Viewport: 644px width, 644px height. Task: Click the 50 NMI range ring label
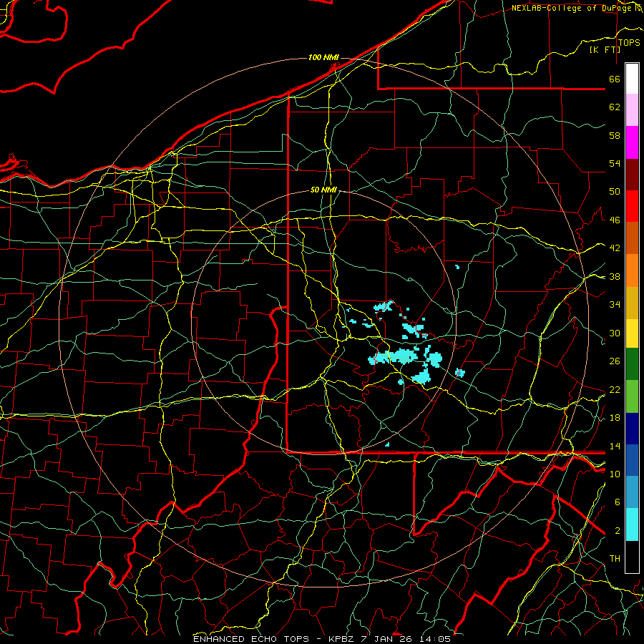(323, 190)
